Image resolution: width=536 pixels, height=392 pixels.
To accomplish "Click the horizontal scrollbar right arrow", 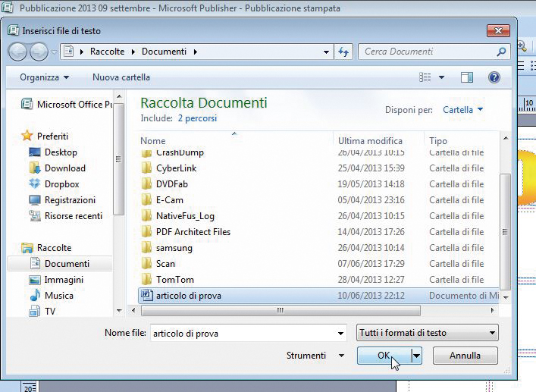I will [492, 310].
